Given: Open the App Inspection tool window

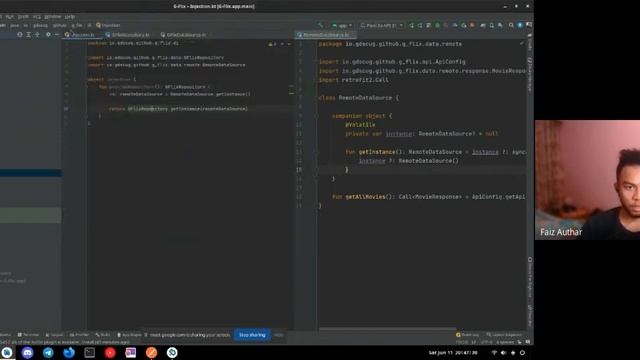Looking at the screenshot, I should (129, 335).
